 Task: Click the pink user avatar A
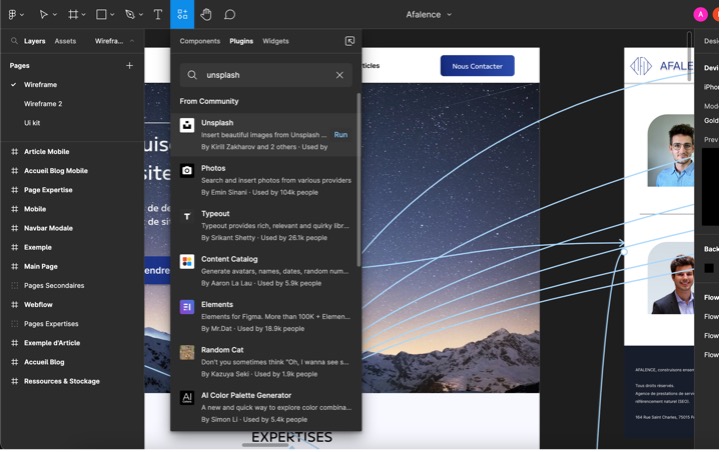701,15
